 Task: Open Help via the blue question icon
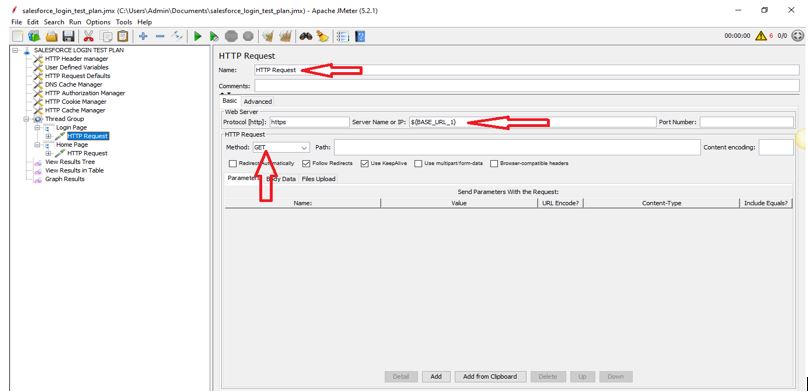pyautogui.click(x=360, y=36)
